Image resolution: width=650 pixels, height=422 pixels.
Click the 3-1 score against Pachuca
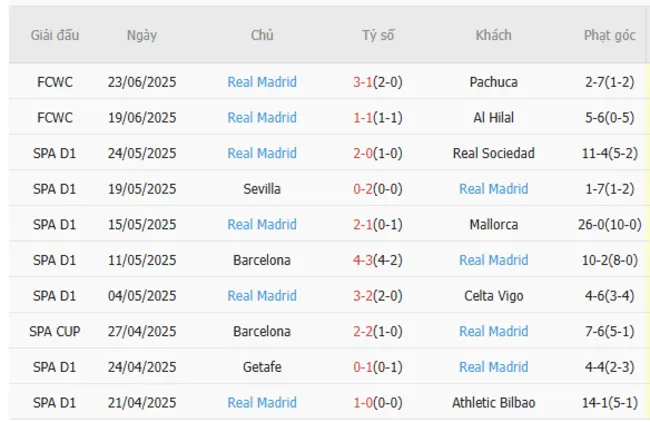point(364,82)
